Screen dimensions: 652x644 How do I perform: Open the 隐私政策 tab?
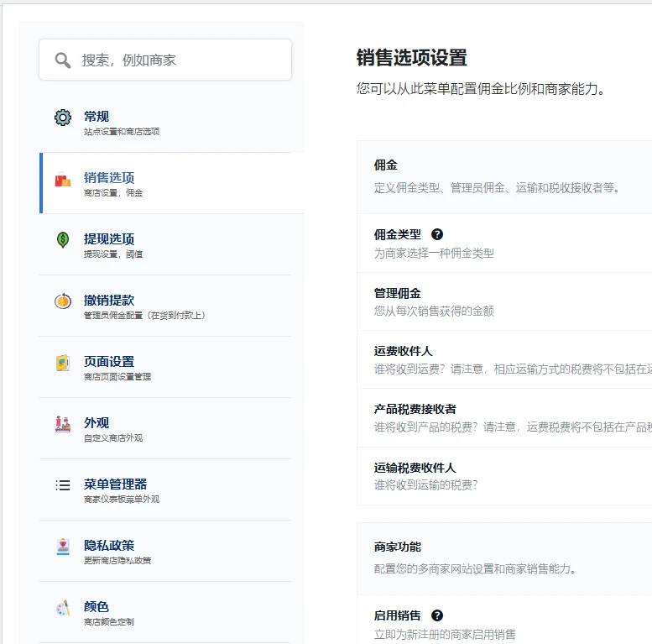(165, 552)
